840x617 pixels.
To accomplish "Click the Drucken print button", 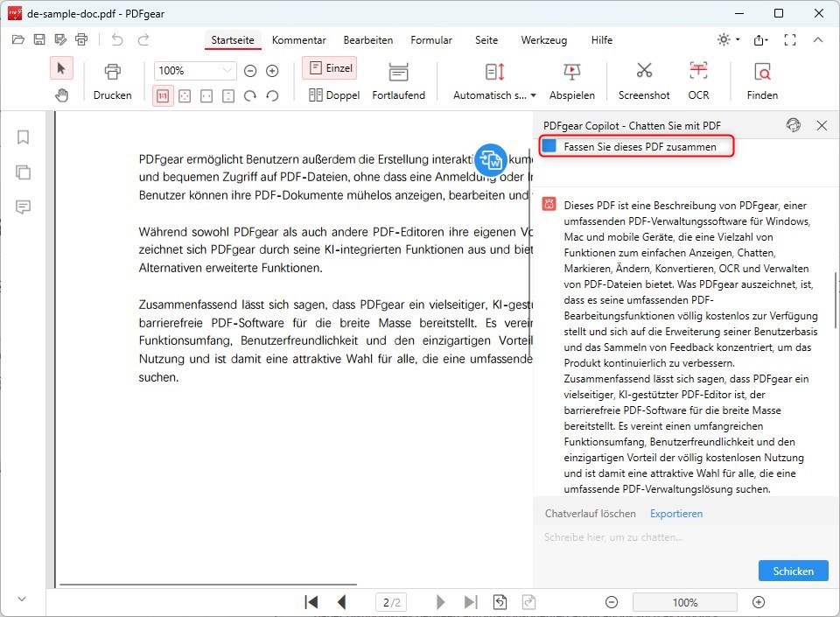I will tap(113, 81).
